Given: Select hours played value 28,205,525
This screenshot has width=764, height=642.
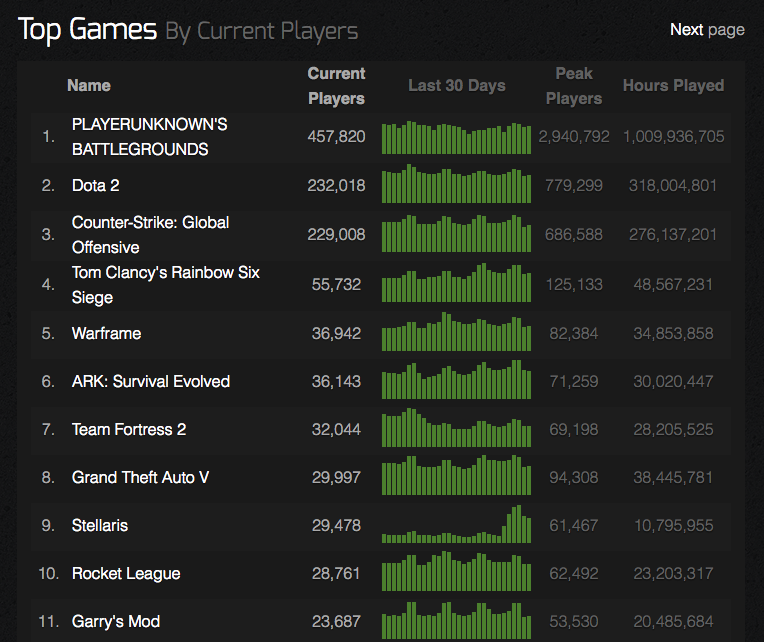Looking at the screenshot, I should 673,430.
